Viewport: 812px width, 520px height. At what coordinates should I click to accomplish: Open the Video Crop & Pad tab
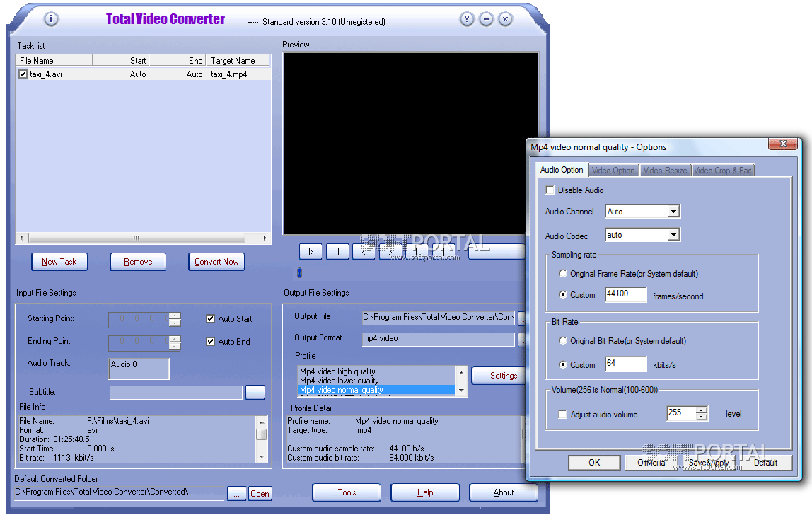coord(723,171)
